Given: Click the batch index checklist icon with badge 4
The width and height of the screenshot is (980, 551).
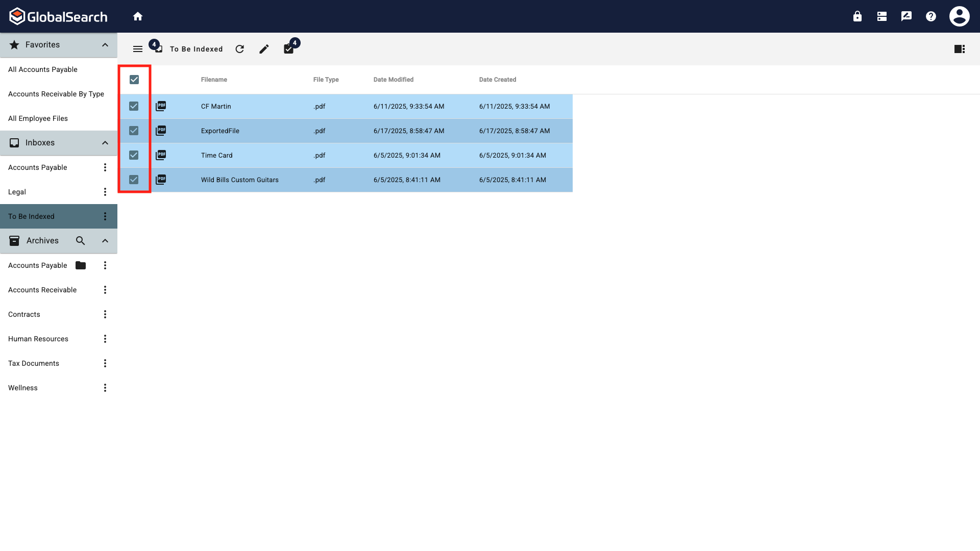Looking at the screenshot, I should click(x=288, y=49).
